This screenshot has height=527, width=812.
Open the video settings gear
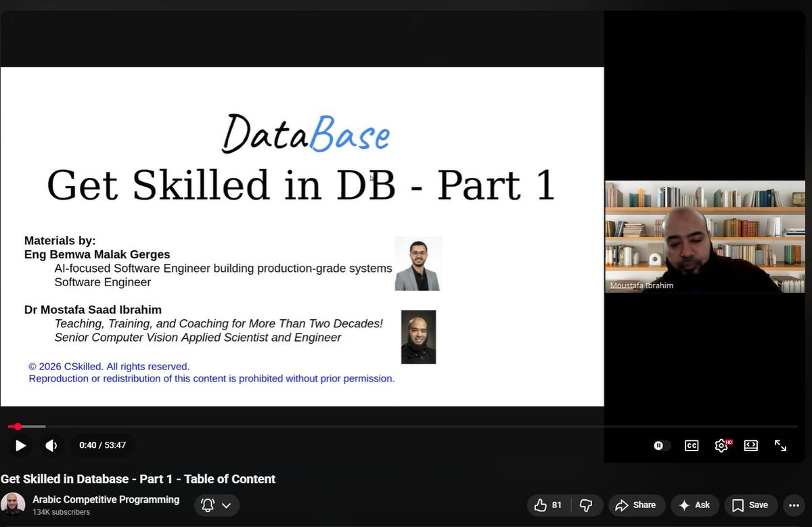click(x=721, y=446)
